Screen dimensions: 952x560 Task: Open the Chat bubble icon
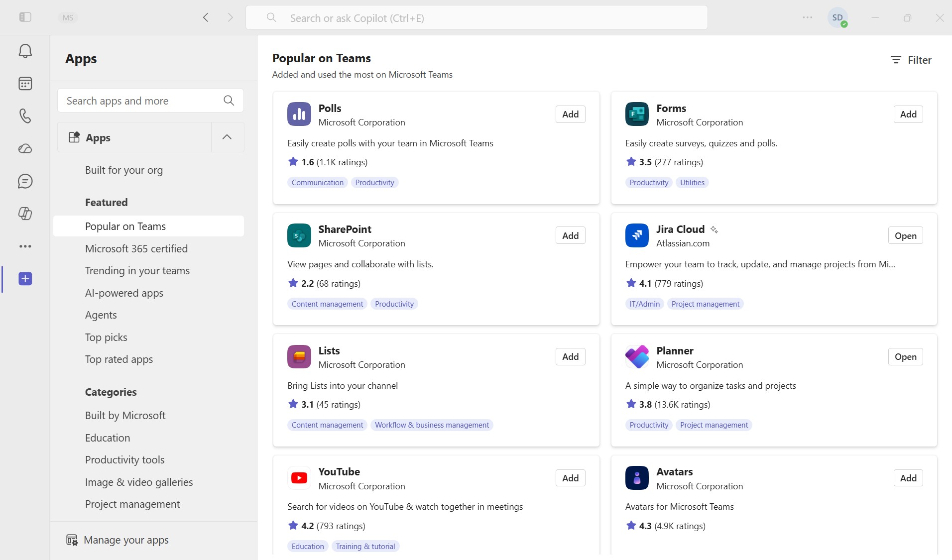coord(25,181)
